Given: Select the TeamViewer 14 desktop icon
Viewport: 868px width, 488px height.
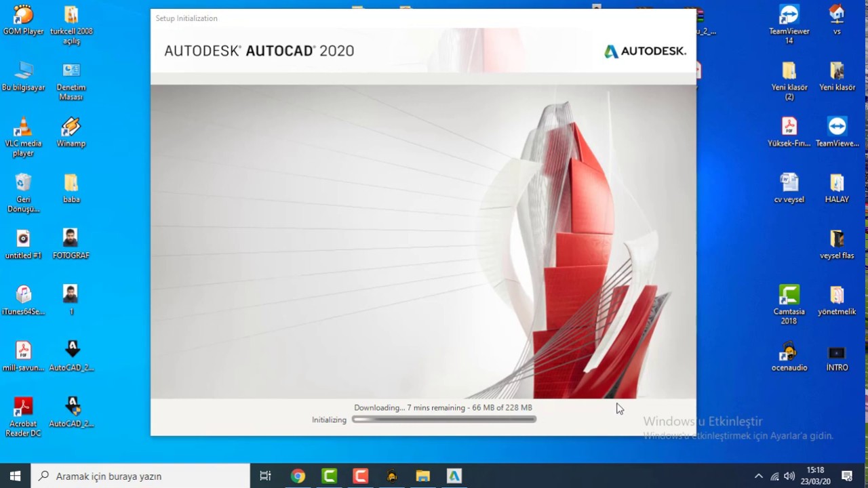Looking at the screenshot, I should pos(789,25).
